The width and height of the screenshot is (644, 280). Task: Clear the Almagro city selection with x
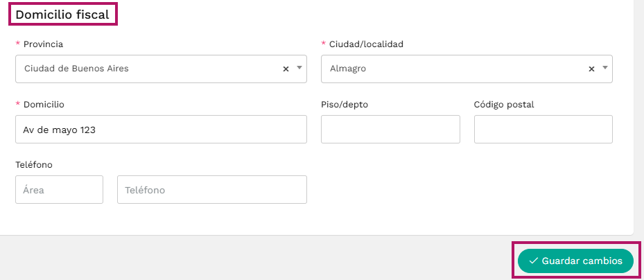click(591, 69)
